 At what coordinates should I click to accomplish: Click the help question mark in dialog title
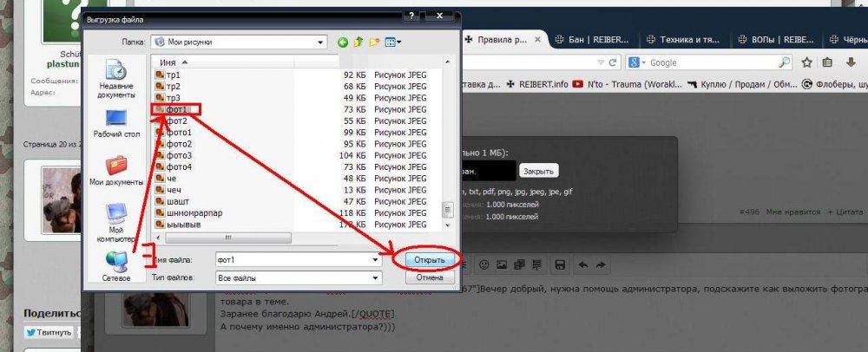411,16
